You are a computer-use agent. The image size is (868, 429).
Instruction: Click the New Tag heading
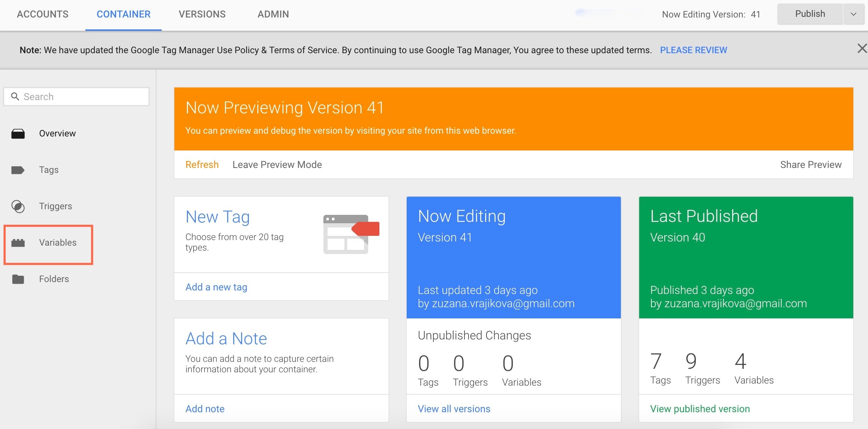click(217, 217)
